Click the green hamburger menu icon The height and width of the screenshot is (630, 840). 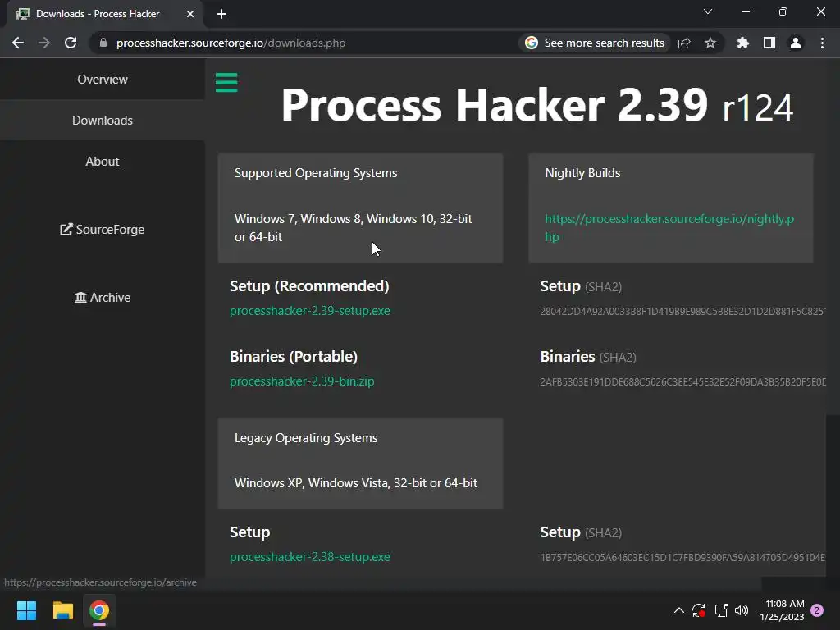226,83
